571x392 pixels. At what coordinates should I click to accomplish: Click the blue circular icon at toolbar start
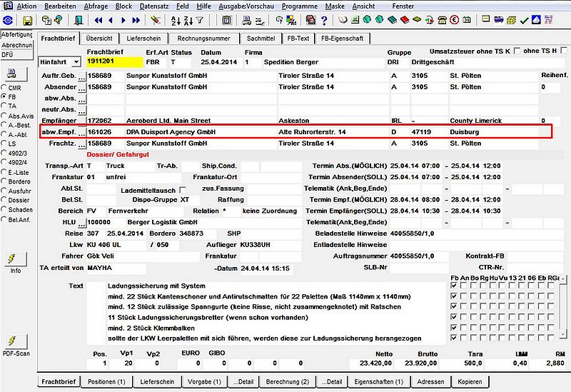(x=8, y=21)
